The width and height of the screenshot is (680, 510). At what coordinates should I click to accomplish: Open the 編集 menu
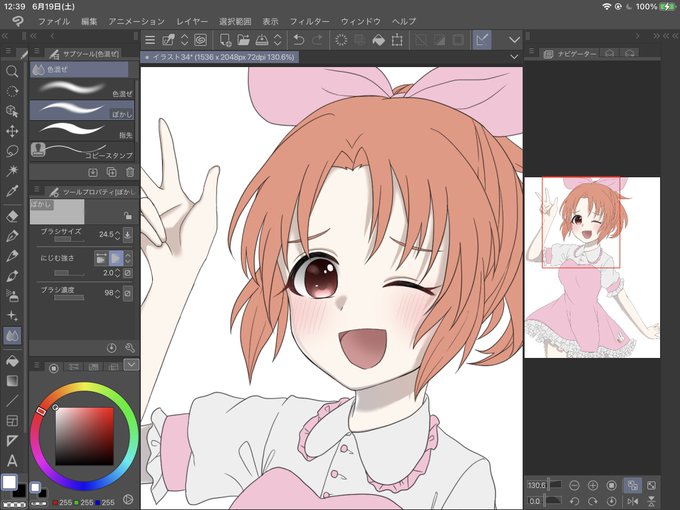pyautogui.click(x=89, y=21)
